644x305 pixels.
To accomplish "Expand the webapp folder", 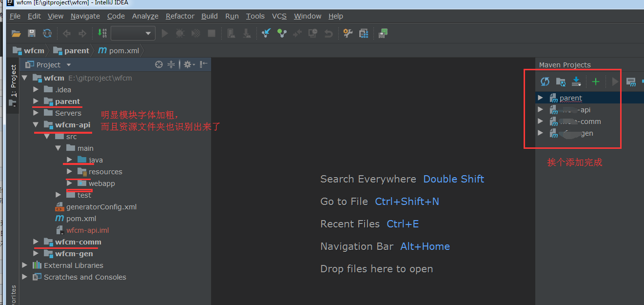I will [x=70, y=183].
